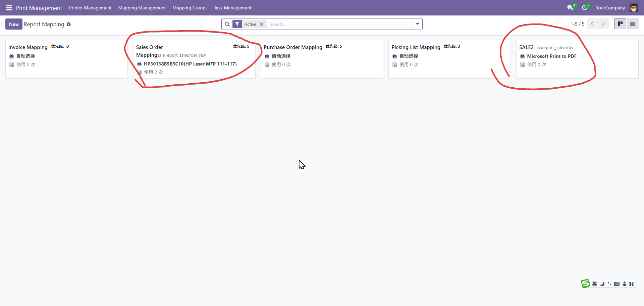
Task: Focus the Search input field
Action: coord(340,24)
